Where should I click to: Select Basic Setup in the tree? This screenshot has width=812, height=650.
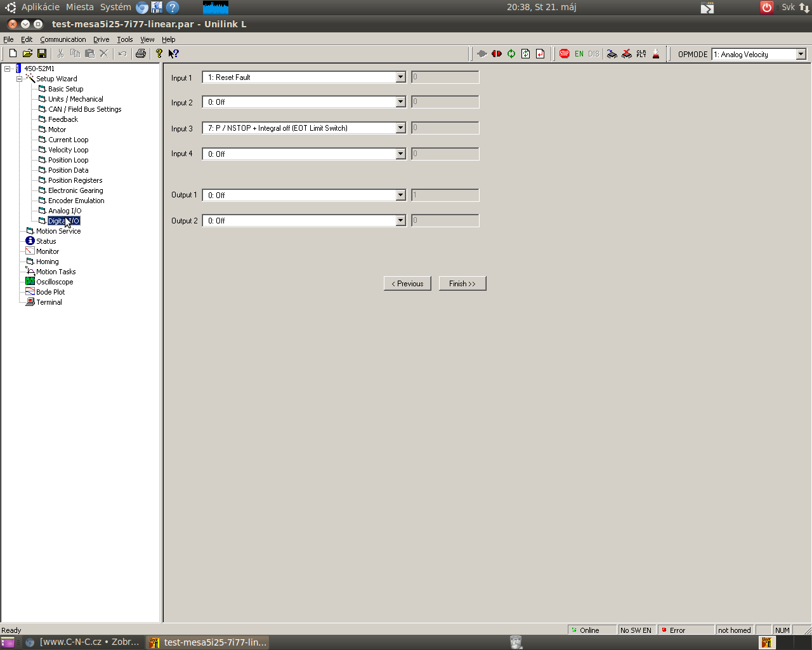pos(66,89)
